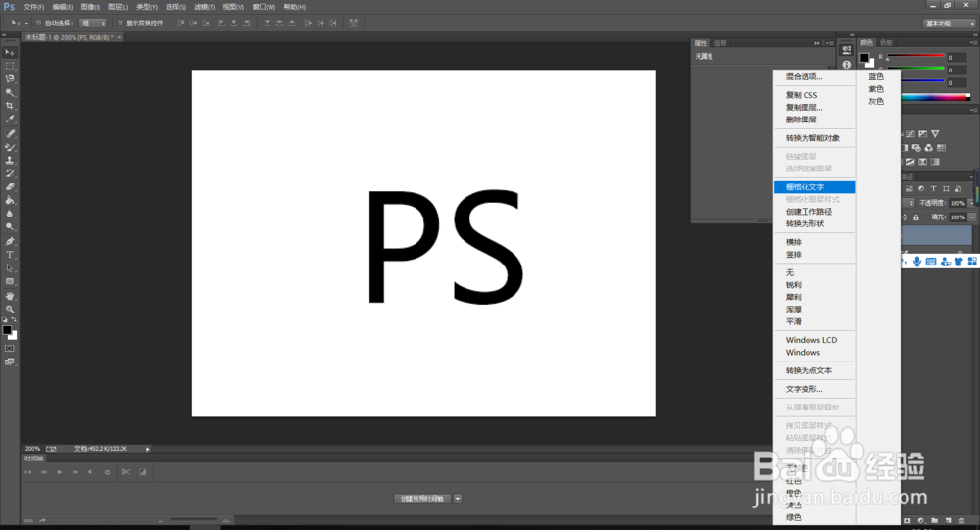The image size is (980, 530).
Task: Select the Zoom tool
Action: [10, 309]
